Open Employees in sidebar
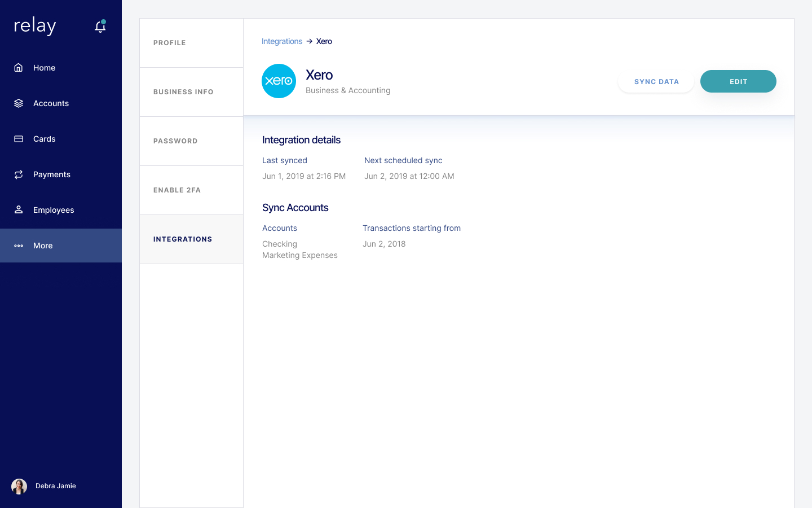The height and width of the screenshot is (508, 812). click(x=61, y=210)
